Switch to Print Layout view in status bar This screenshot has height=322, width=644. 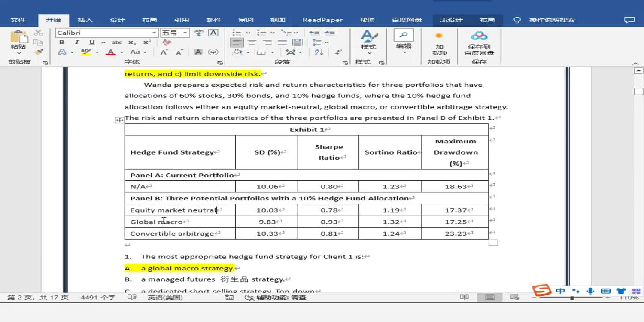[490, 297]
